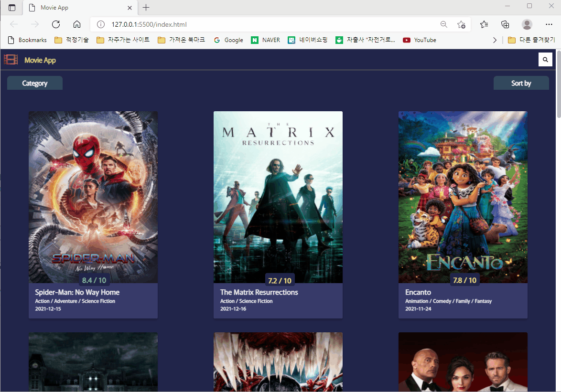
Task: Open the search icon in the app header
Action: coord(545,60)
